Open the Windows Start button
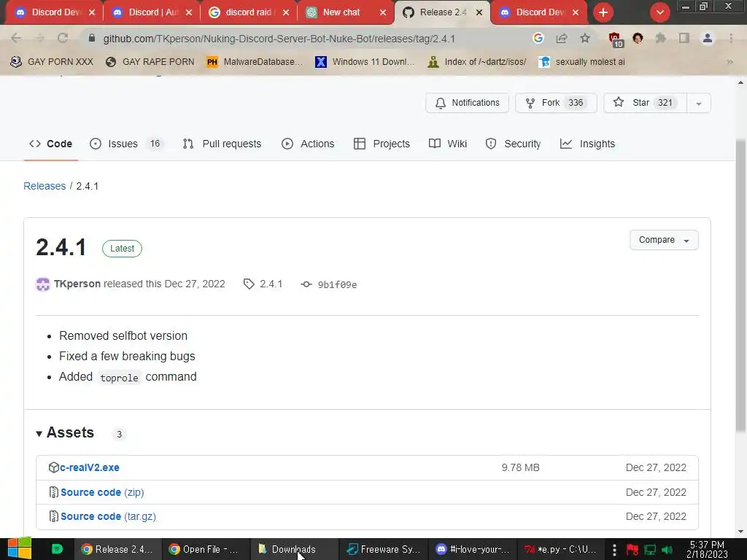The image size is (747, 560). point(19,548)
